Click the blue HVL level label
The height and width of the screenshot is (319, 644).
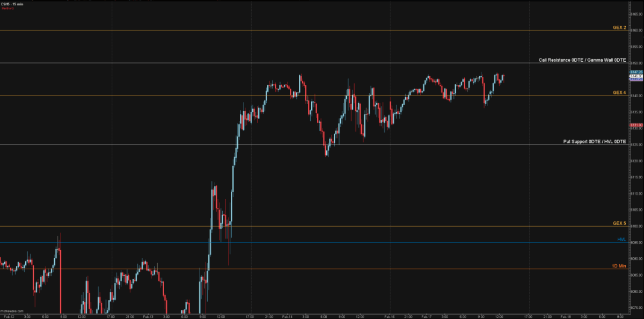[x=621, y=240]
